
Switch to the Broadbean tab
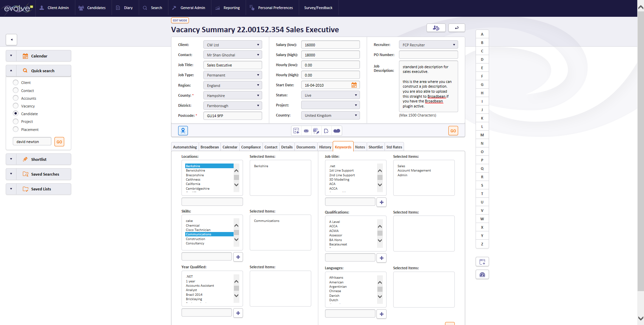209,147
